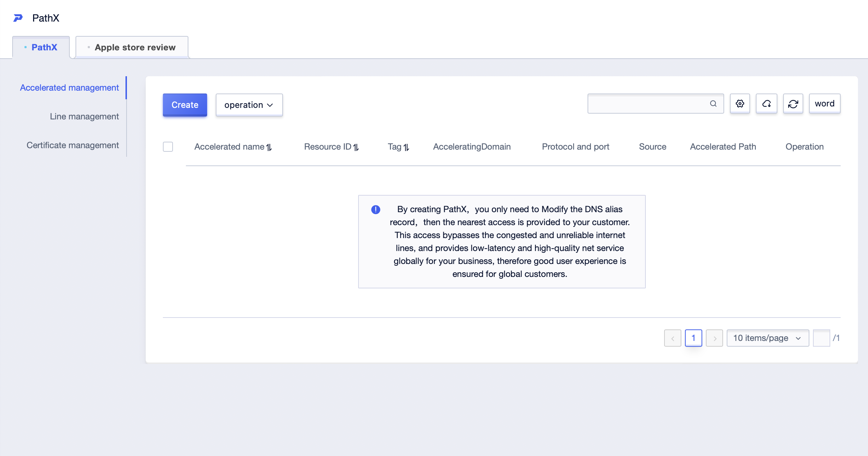Switch to the PathX tab
Image resolution: width=868 pixels, height=456 pixels.
tap(41, 47)
